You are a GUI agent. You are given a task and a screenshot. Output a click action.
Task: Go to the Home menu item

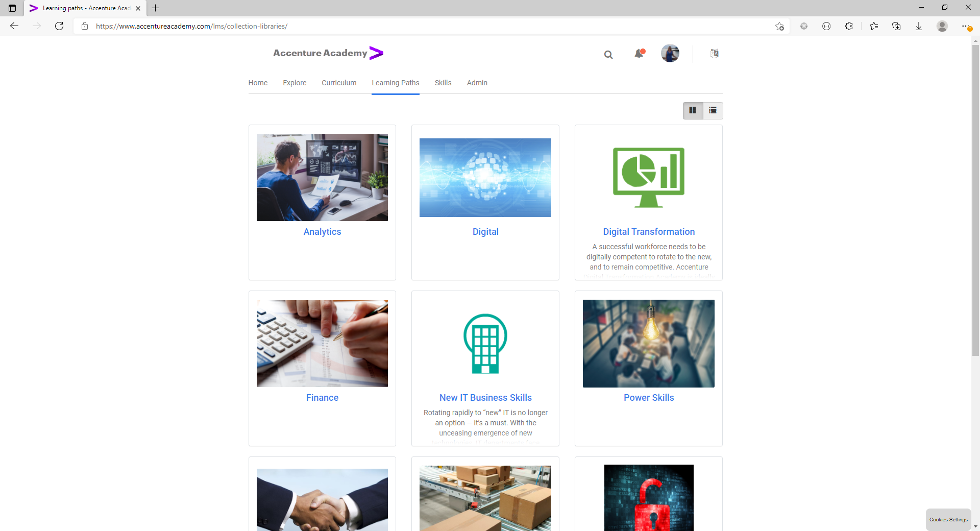258,83
